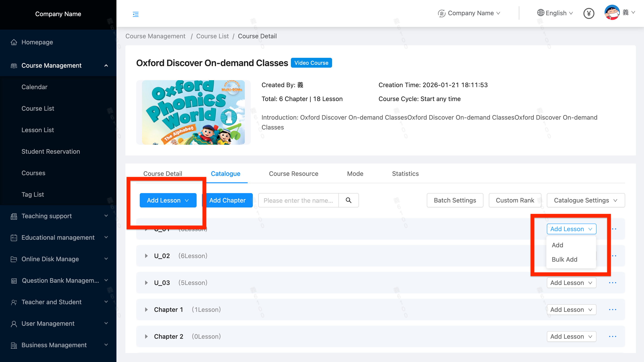Open more options for Chapter 2
This screenshot has width=644, height=362.
[x=612, y=336]
